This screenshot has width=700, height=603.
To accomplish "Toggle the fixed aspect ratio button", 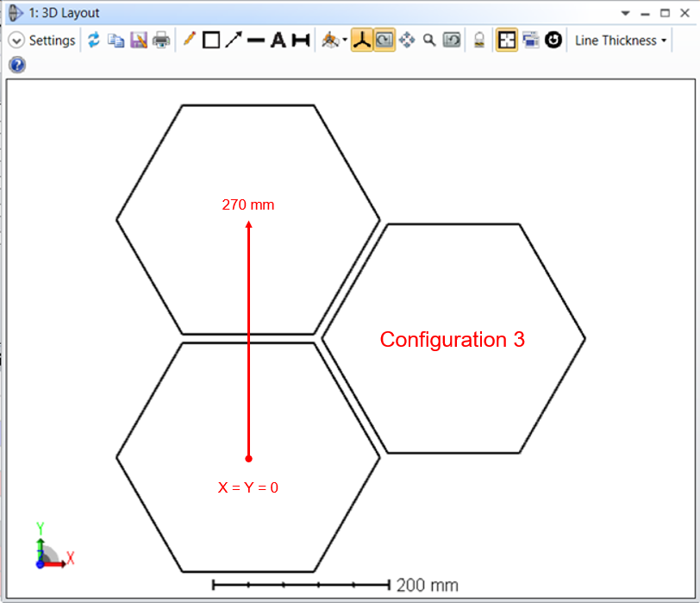I will click(507, 41).
